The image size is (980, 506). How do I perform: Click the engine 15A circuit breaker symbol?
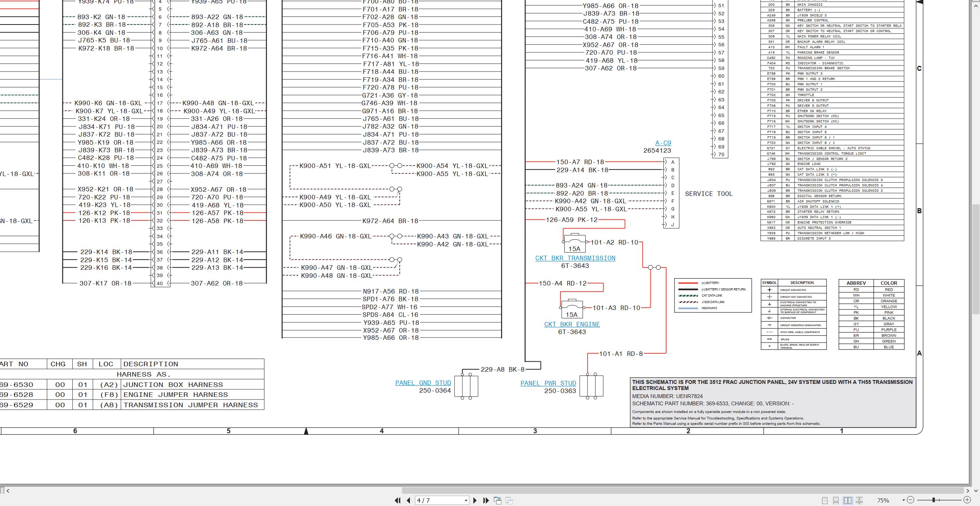572,308
